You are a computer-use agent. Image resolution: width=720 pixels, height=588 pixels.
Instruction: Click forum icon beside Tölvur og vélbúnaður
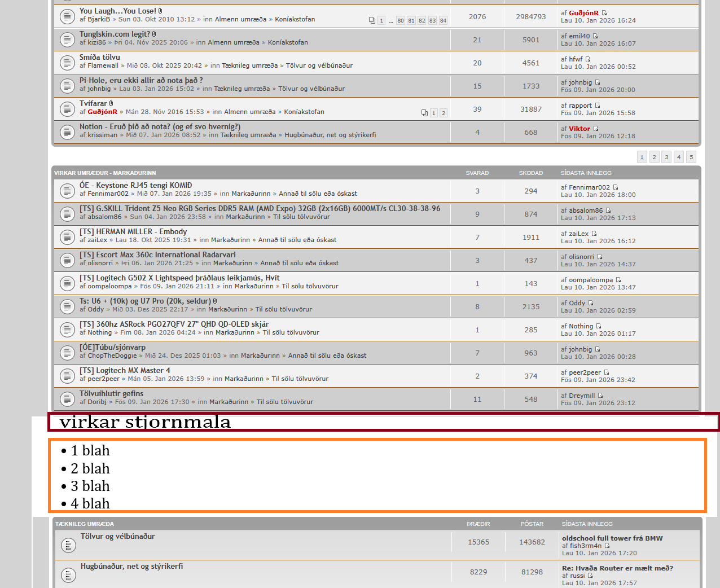pyautogui.click(x=68, y=545)
